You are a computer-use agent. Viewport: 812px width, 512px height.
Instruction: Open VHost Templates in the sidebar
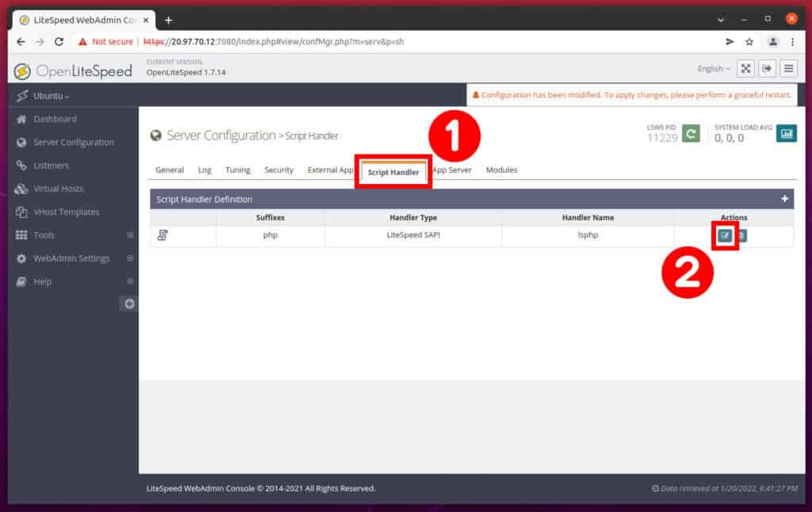[x=67, y=212]
